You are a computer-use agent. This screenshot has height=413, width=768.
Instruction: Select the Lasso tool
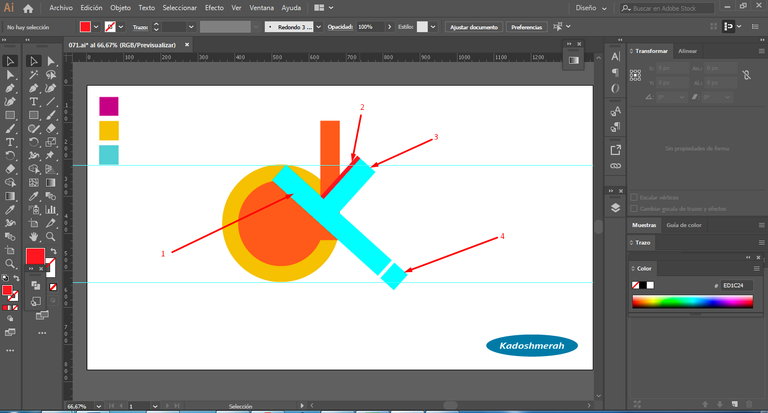point(50,75)
